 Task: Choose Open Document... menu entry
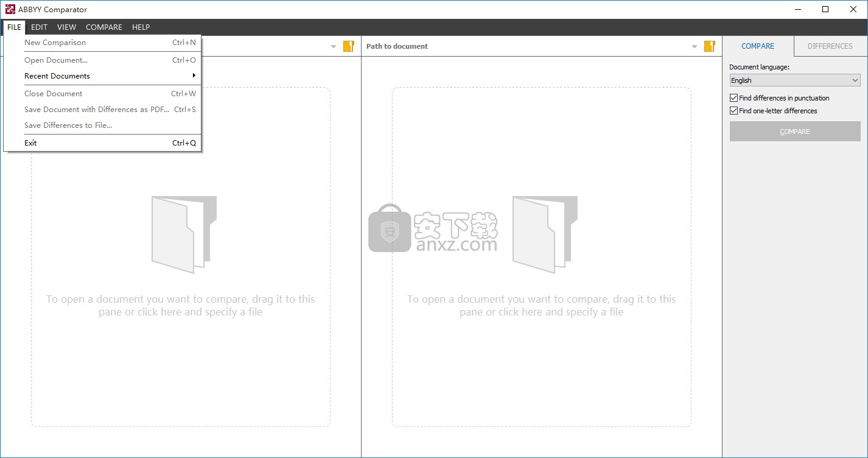102,60
